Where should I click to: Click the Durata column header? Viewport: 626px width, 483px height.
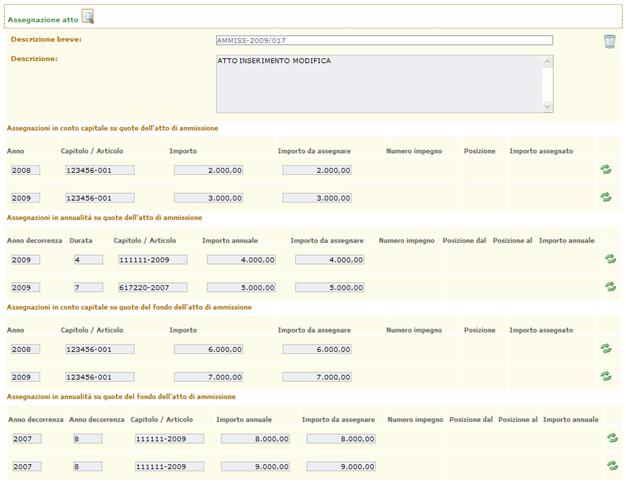point(81,240)
